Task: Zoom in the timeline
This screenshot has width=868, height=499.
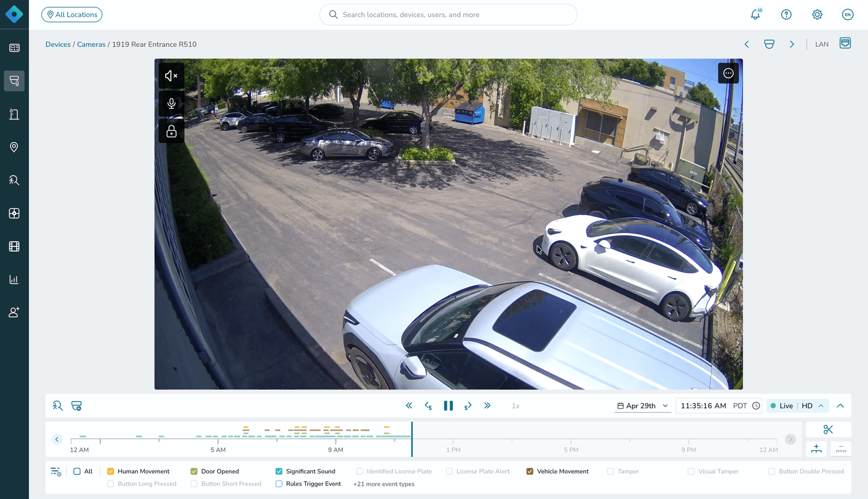Action: pyautogui.click(x=816, y=448)
